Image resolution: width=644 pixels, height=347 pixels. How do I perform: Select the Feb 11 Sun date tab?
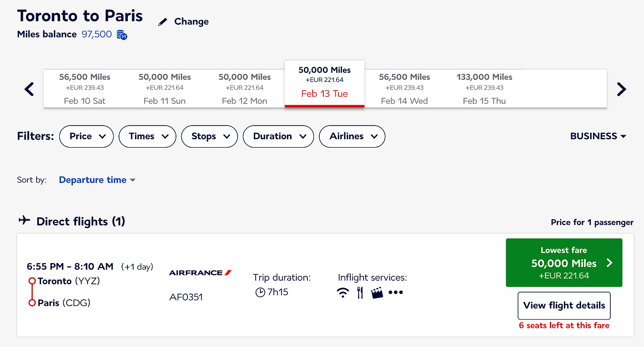[165, 88]
